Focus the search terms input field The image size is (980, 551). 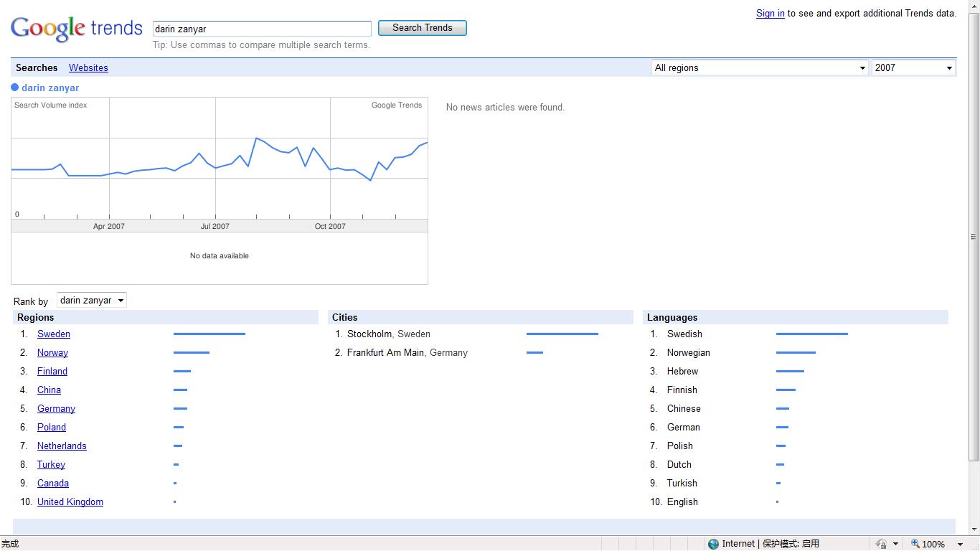(262, 29)
